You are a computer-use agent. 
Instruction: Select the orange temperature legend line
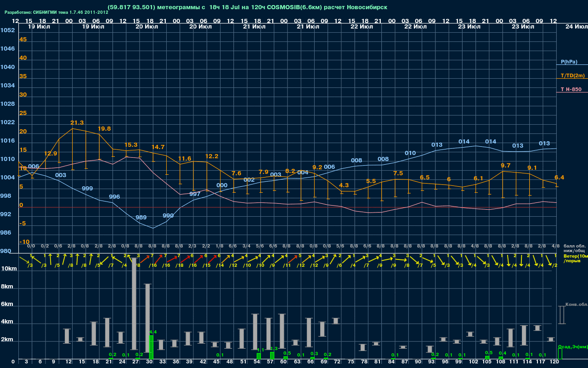click(572, 79)
